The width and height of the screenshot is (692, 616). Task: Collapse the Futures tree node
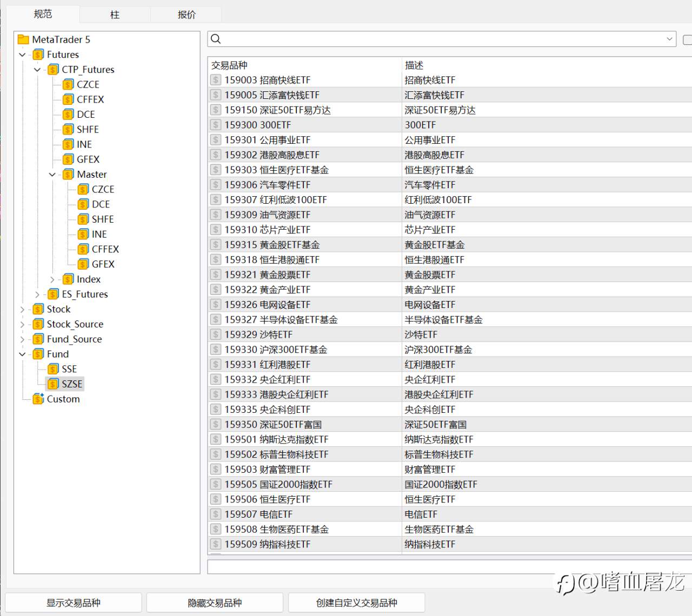[22, 55]
